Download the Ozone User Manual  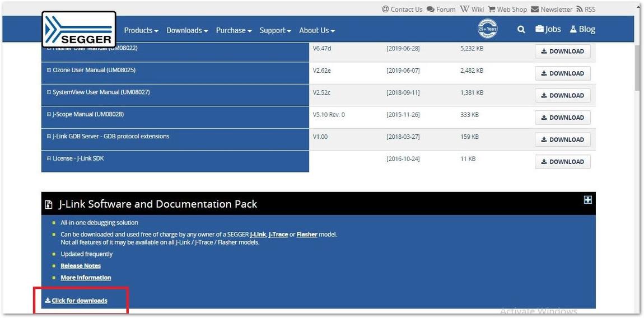563,73
